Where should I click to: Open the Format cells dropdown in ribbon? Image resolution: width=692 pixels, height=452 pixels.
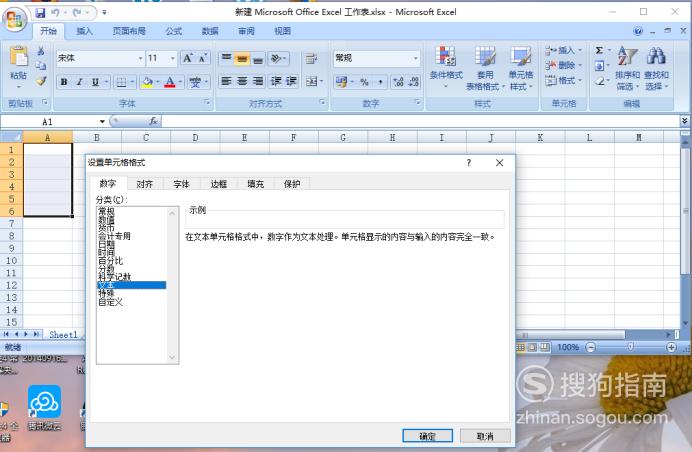click(564, 80)
